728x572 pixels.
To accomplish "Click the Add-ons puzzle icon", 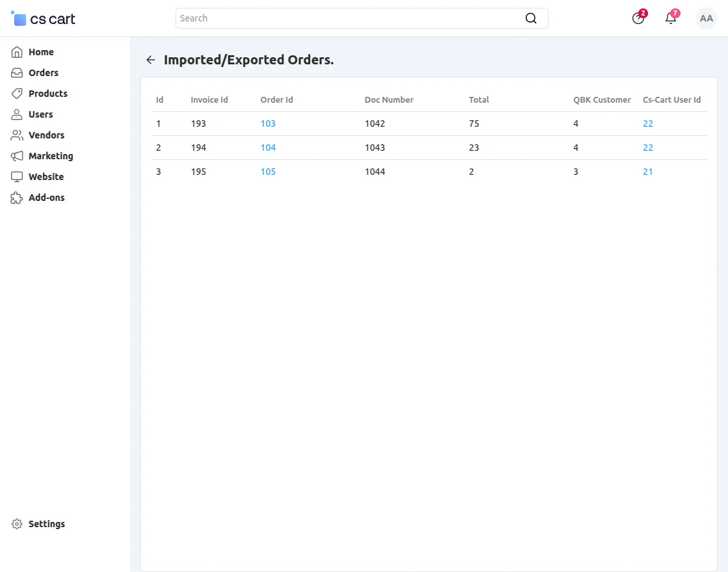I will tap(17, 198).
